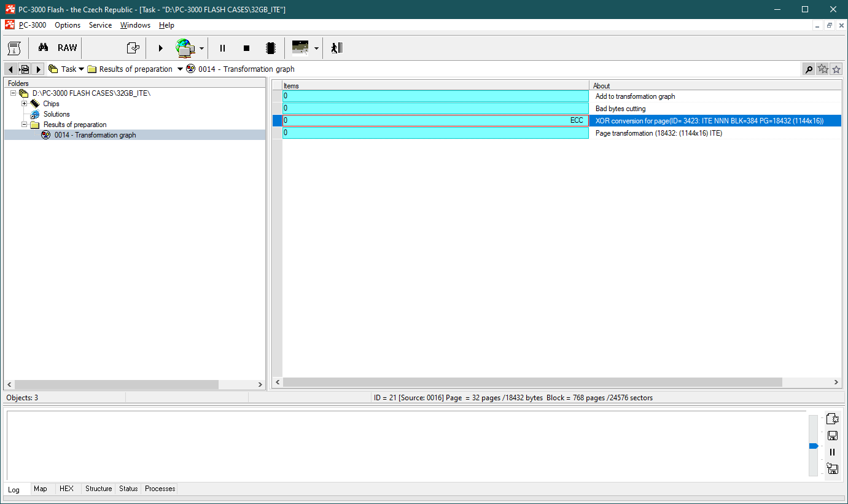Screen dimensions: 848x504
Task: Expand the Chips tree node
Action: [25, 104]
